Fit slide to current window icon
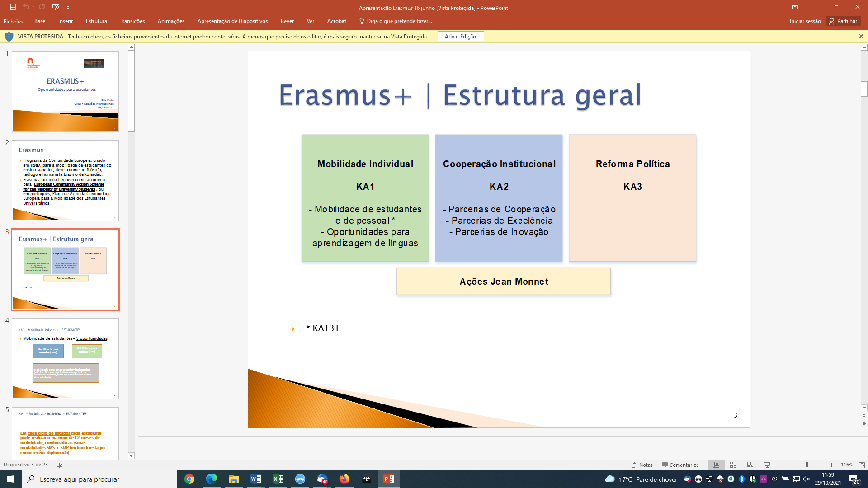The height and width of the screenshot is (488, 868). pyautogui.click(x=862, y=465)
